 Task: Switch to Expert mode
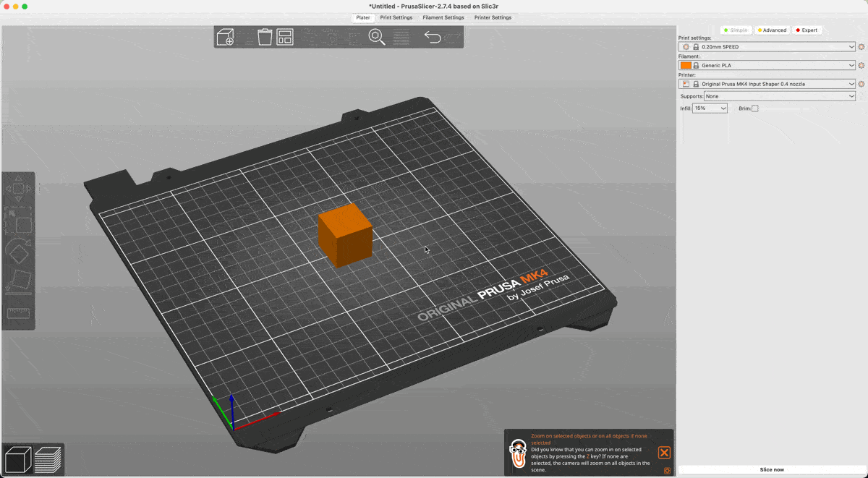click(807, 30)
